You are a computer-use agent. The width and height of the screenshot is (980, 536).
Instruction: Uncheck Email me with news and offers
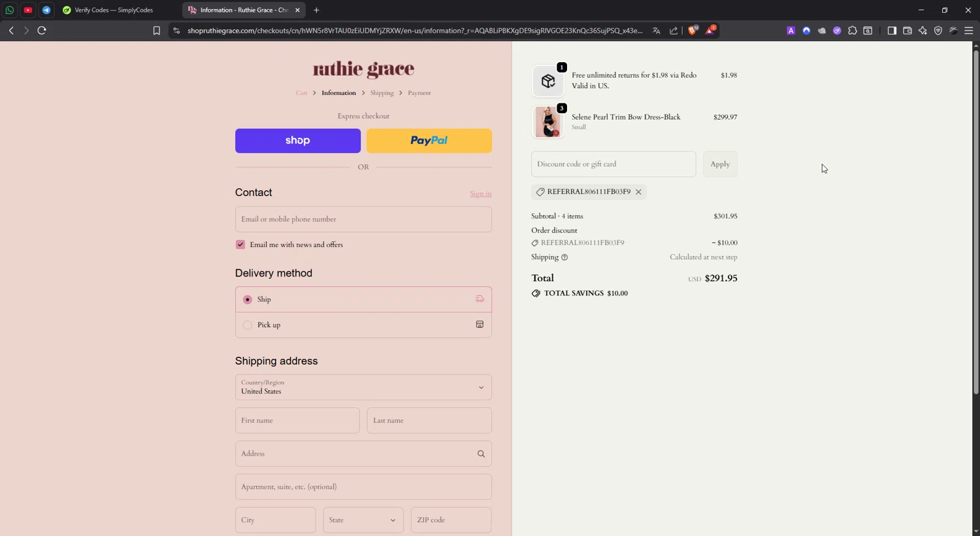(x=240, y=244)
